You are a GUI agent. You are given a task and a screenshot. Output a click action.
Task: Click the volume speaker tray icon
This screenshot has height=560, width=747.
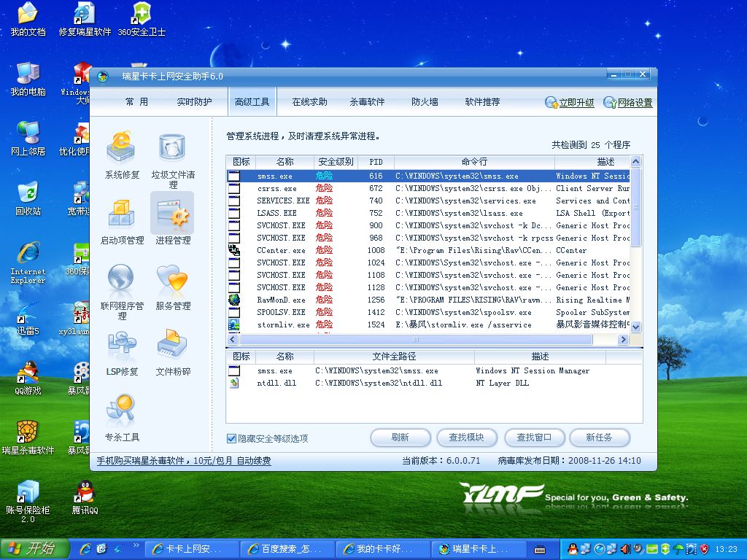click(625, 549)
